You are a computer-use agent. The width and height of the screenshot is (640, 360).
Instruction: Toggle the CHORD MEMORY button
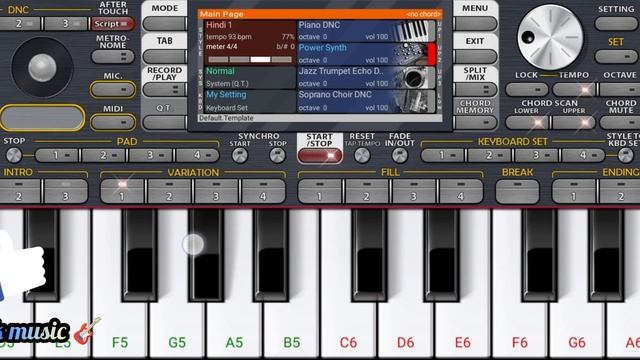[476, 122]
